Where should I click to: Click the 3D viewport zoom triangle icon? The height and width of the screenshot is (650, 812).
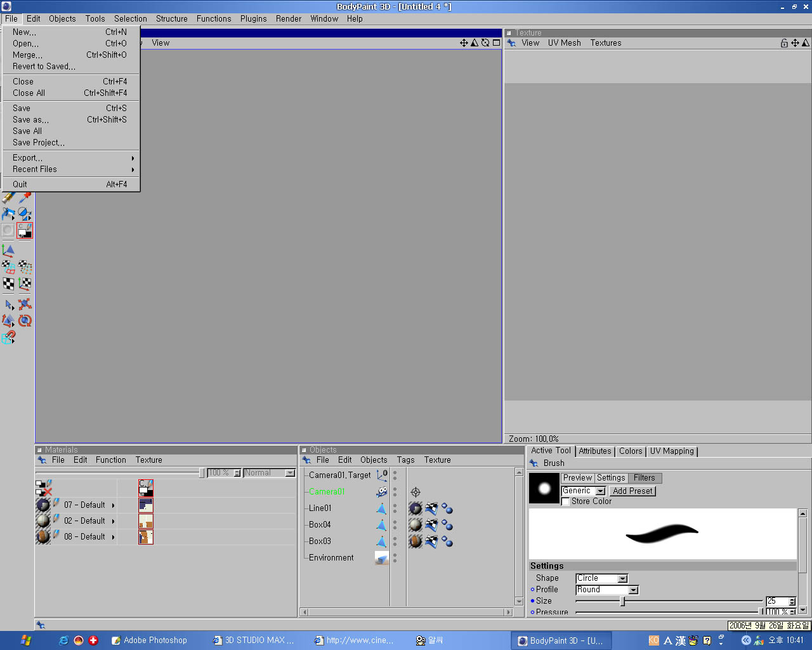pyautogui.click(x=475, y=43)
